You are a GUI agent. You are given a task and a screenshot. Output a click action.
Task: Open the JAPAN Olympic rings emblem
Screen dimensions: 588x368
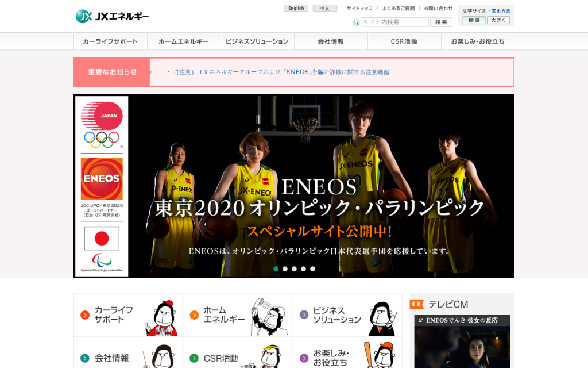(x=102, y=125)
